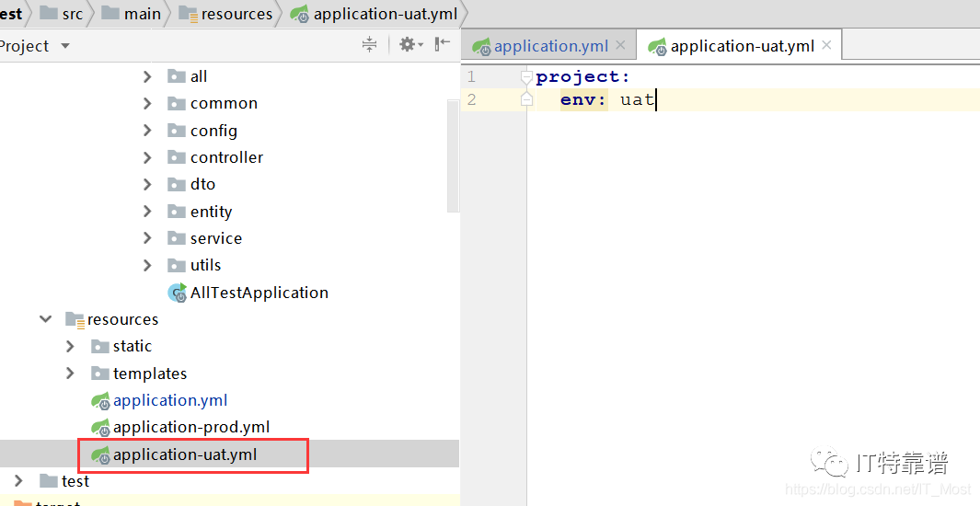980x506 pixels.
Task: Click the fold marker on line 2
Action: click(x=527, y=100)
